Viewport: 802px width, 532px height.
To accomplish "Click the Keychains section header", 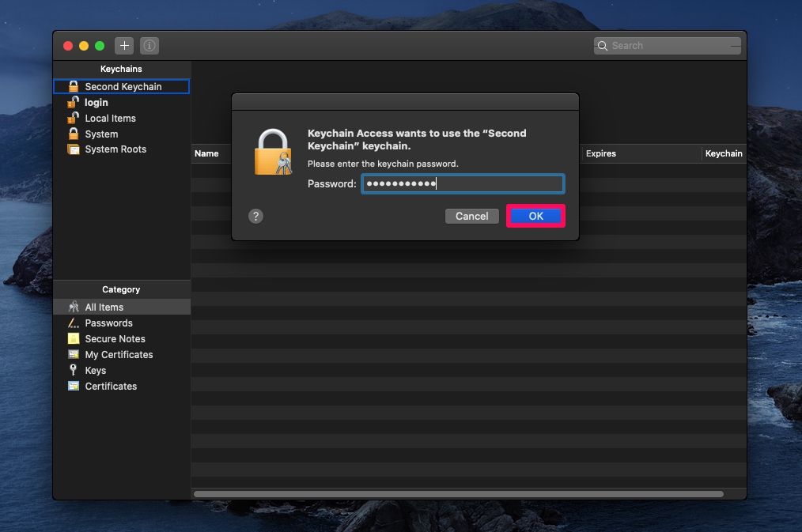I will [x=121, y=69].
